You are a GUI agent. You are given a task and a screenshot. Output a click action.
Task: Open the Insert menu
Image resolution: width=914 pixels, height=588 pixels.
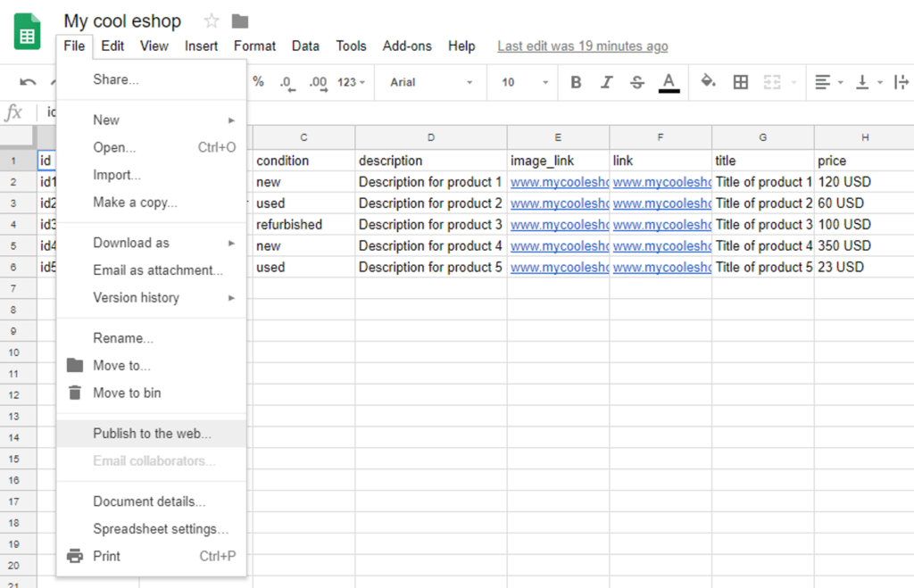pyautogui.click(x=201, y=46)
